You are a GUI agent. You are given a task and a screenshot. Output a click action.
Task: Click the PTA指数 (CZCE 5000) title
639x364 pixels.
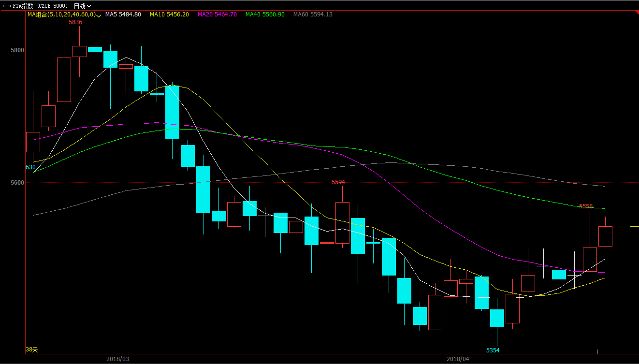tap(40, 6)
